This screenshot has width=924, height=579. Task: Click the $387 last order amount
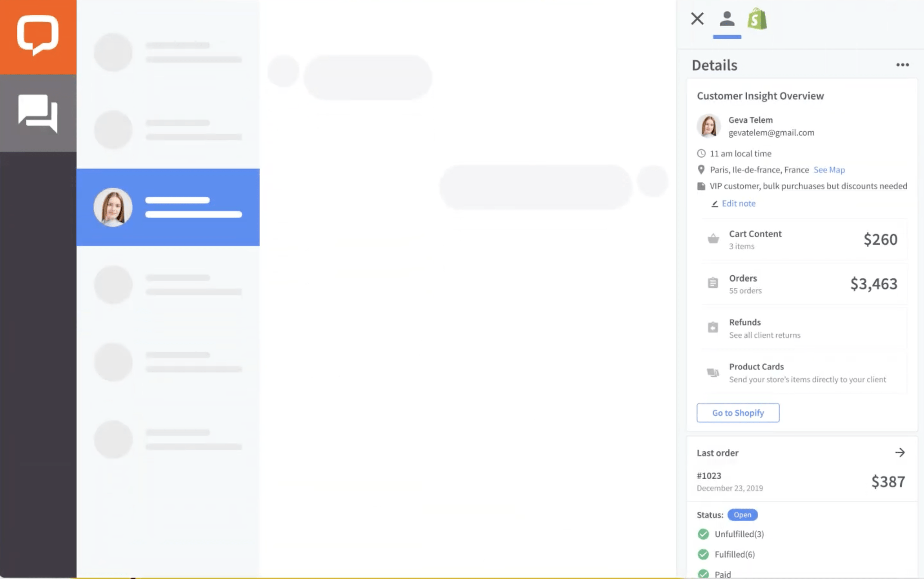(888, 481)
